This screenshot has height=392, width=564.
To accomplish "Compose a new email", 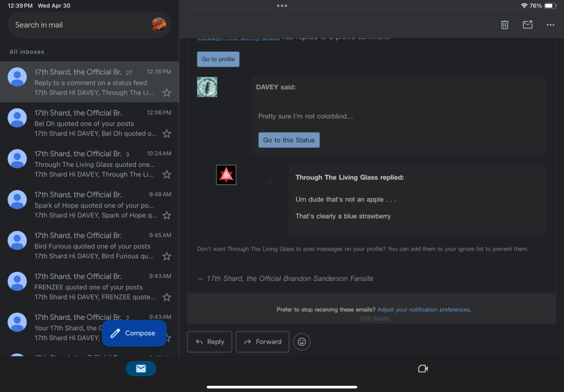I will pyautogui.click(x=134, y=333).
